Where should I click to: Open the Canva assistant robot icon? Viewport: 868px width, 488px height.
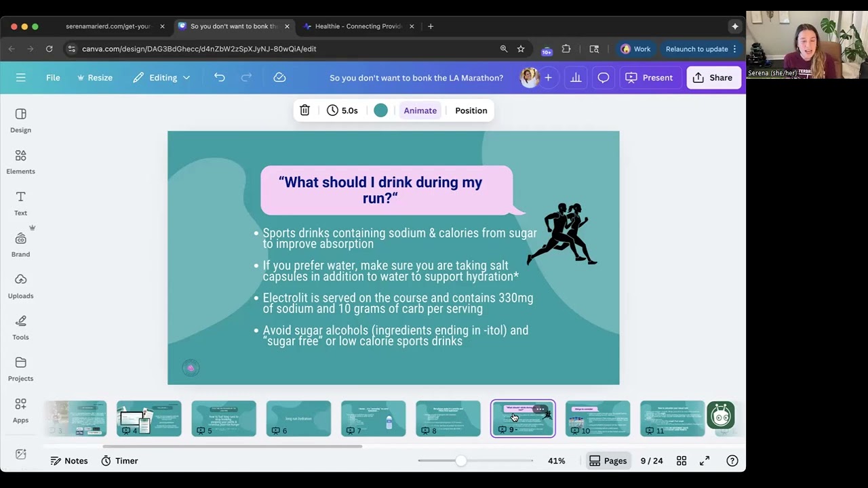coord(721,415)
